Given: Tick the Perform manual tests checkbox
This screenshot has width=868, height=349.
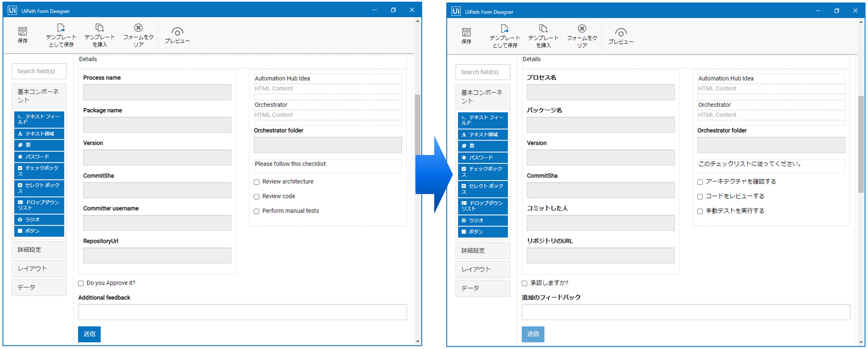Looking at the screenshot, I should (257, 211).
